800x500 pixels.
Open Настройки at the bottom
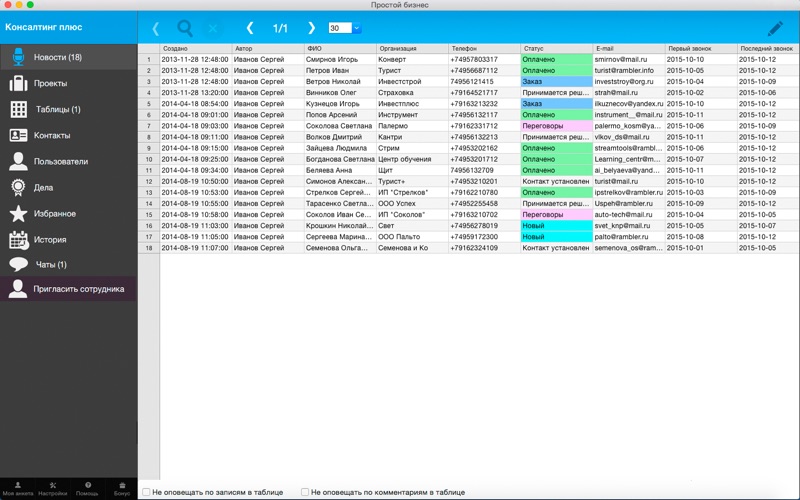53,489
